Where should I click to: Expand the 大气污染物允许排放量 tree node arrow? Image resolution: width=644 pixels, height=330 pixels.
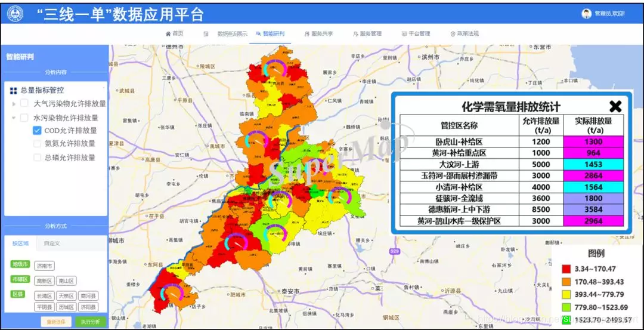pos(14,104)
